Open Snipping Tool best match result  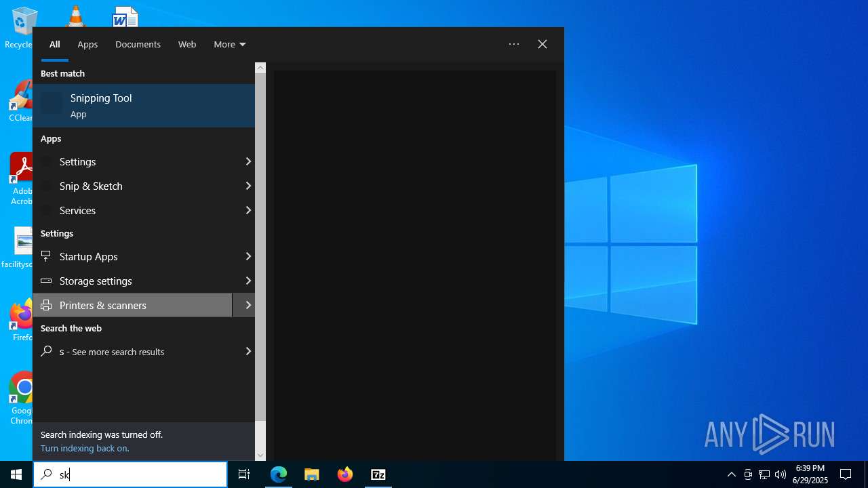coord(144,106)
